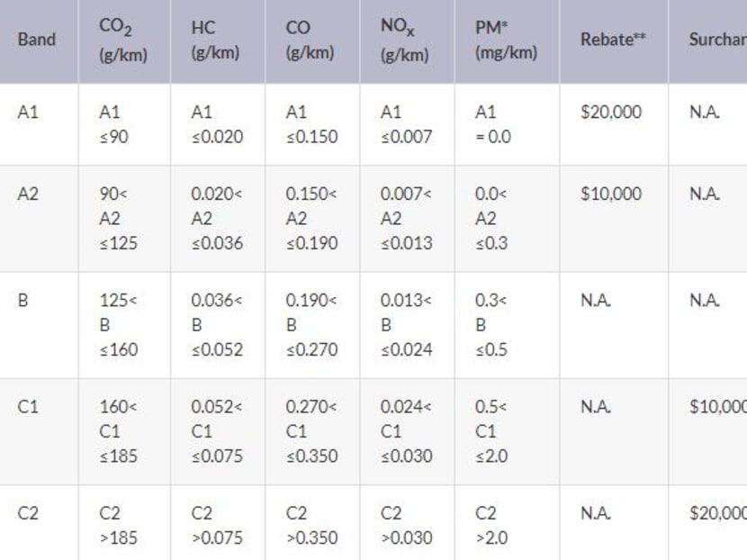Click the B band CO2 ≤160 cell
Screen dimensions: 747x560
click(x=119, y=325)
